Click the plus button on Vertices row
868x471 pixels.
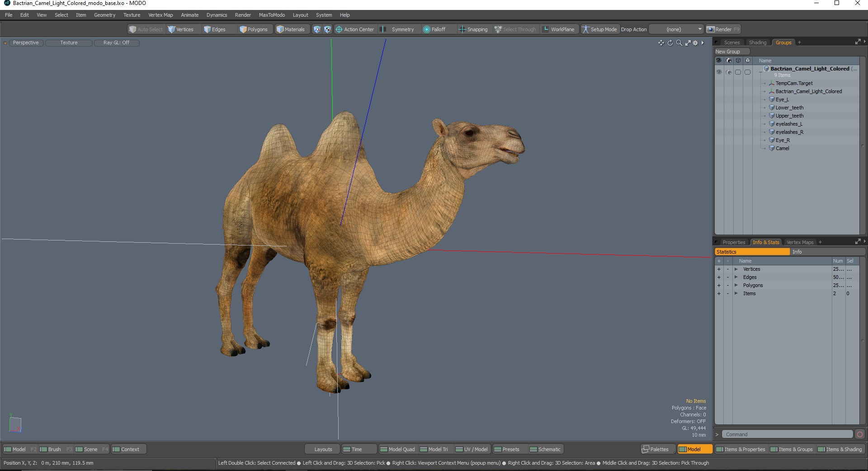pos(719,269)
